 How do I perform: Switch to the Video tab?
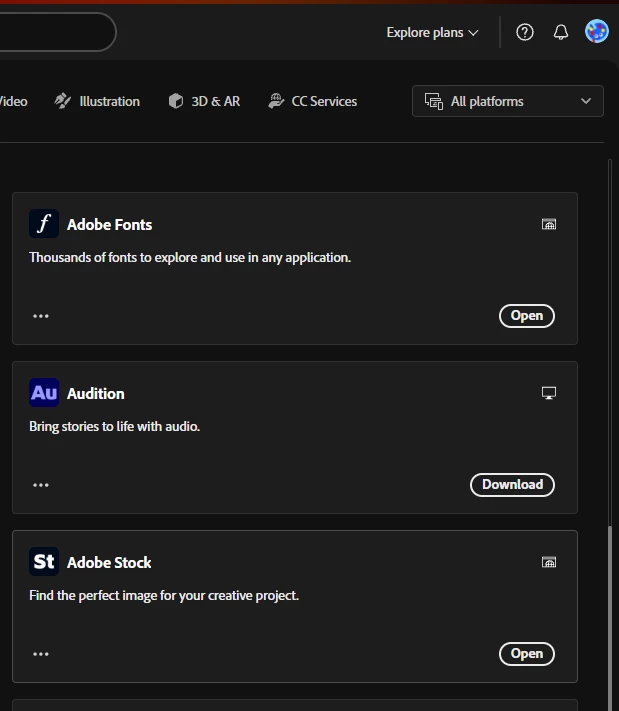click(x=14, y=101)
